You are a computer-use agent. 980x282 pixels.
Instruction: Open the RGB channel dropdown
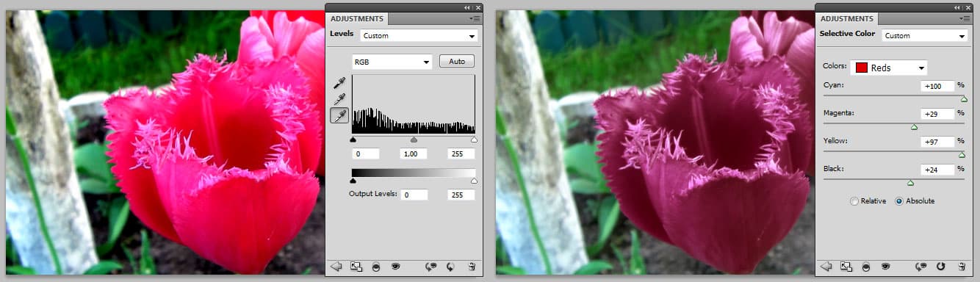pyautogui.click(x=392, y=62)
